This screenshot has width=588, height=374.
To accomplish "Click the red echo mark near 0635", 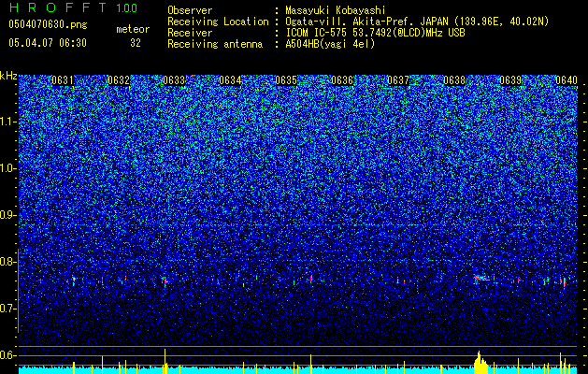I will pyautogui.click(x=311, y=279).
